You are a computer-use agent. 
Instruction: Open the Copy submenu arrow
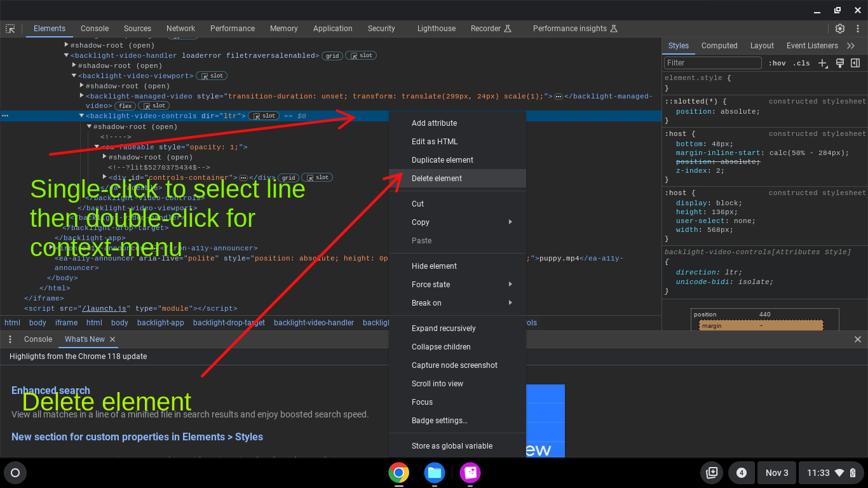coord(510,222)
